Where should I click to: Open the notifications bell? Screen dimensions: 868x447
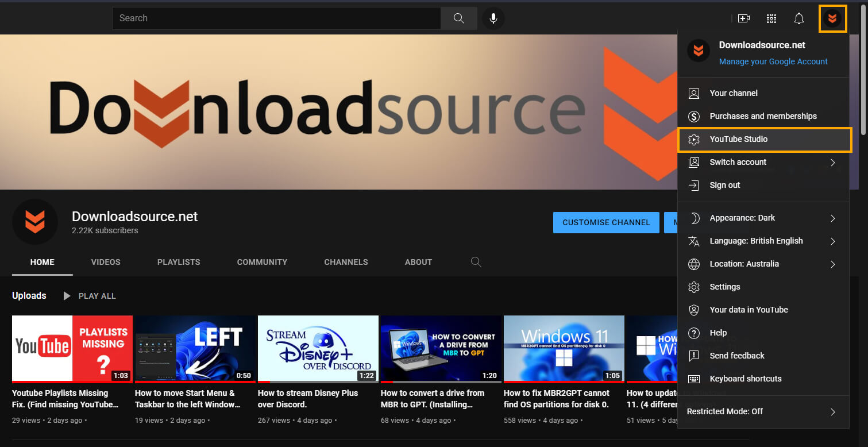799,18
